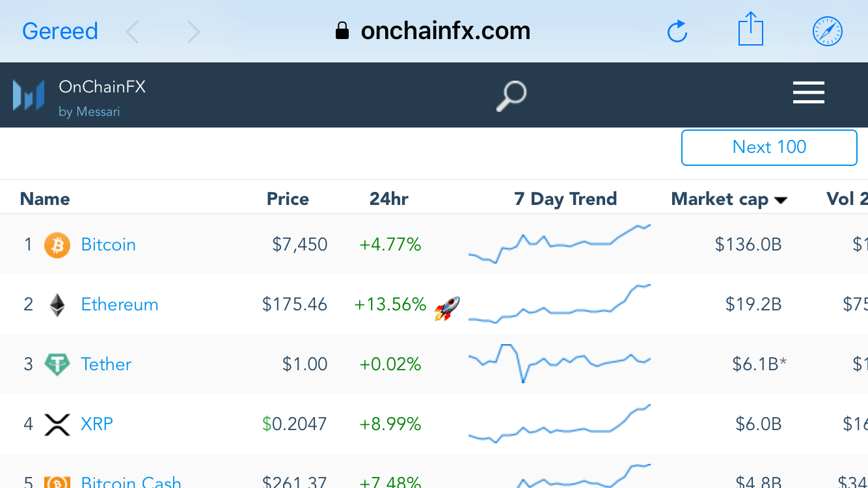Click the OnChainFX logo icon
This screenshot has width=868, height=488.
click(29, 95)
